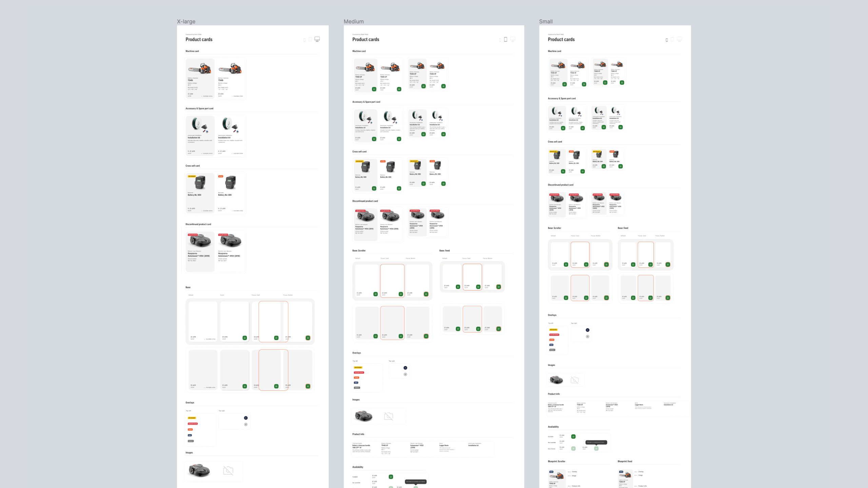This screenshot has width=868, height=488.
Task: Click the tablet device icon in Medium frame header
Action: pos(506,39)
